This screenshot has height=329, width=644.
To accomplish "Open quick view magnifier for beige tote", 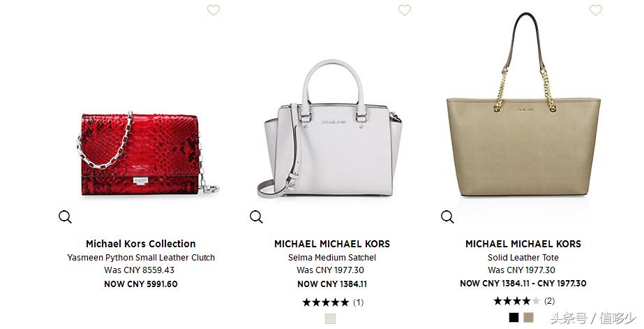I will [447, 217].
